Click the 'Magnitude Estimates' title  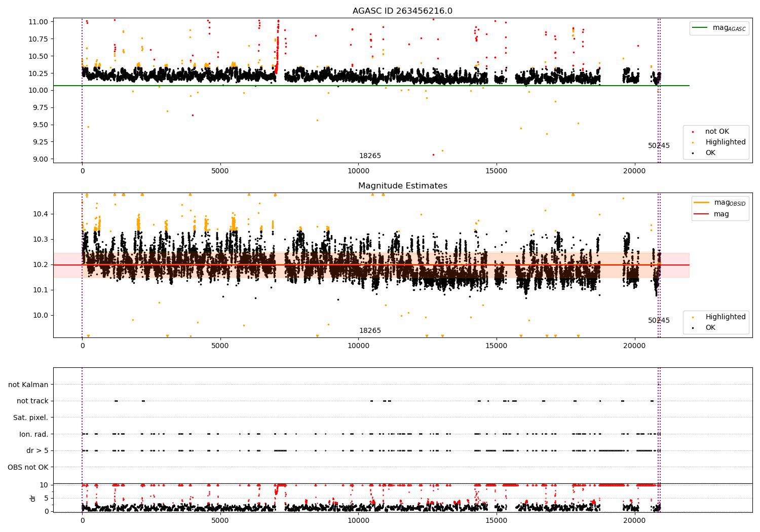[x=403, y=186]
